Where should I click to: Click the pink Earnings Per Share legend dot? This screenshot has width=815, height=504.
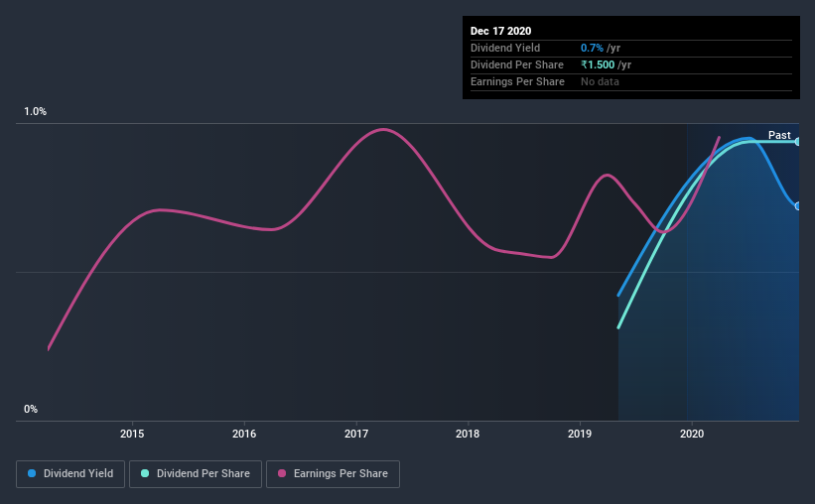tap(282, 473)
